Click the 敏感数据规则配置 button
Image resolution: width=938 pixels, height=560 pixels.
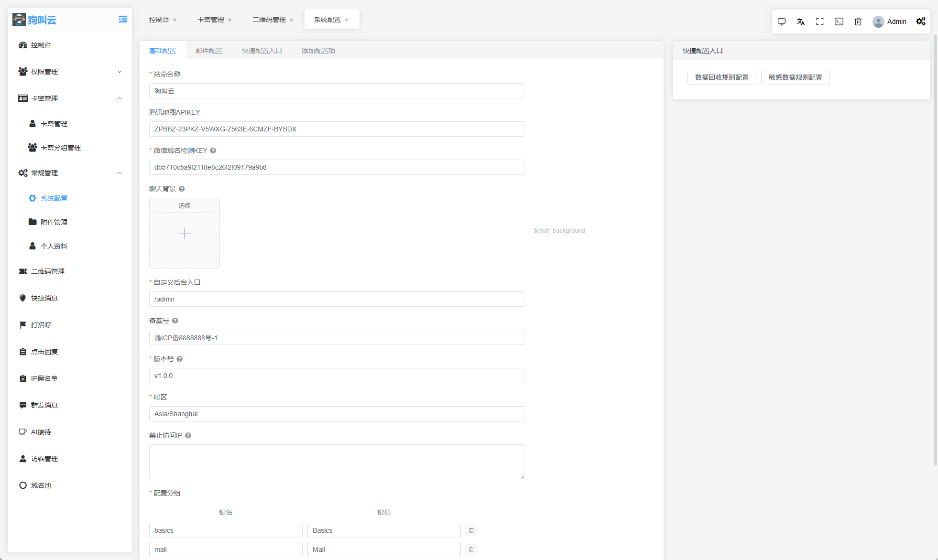[x=795, y=77]
